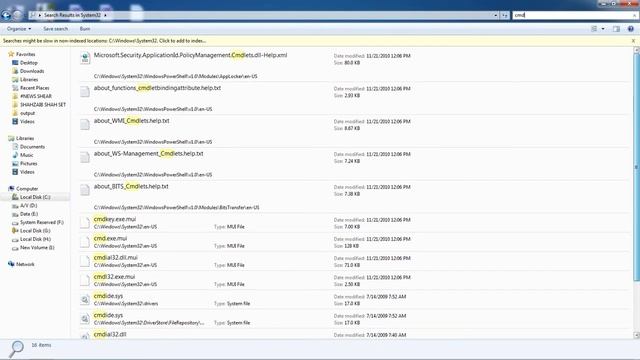Click the Back navigation arrow
Screen dimensions: 640x360
[x=6, y=15]
